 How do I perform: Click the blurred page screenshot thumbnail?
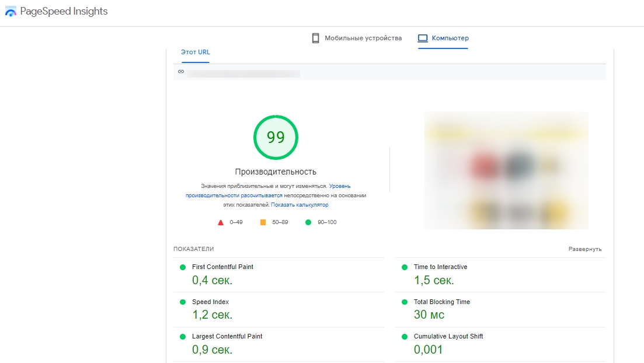point(506,170)
